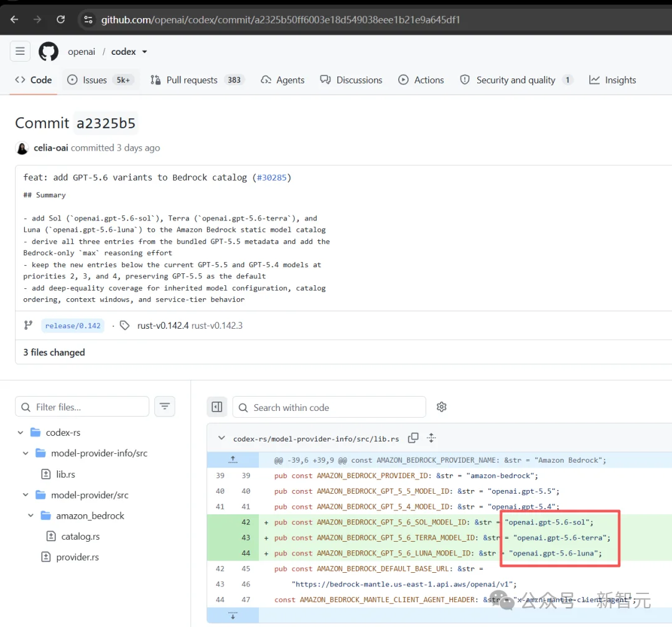Viewport: 672px width, 627px height.
Task: Reload the page in the browser
Action: point(61,19)
